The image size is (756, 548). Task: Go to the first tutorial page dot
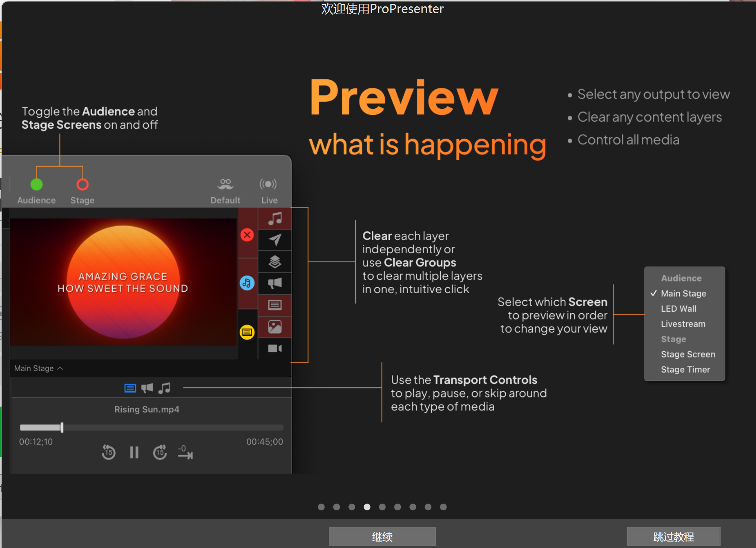coord(321,507)
